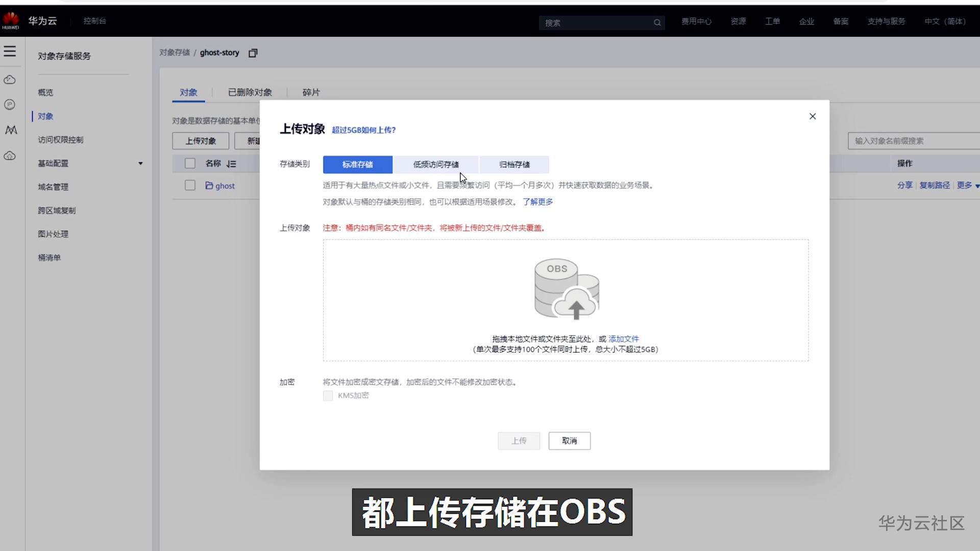Click the 上传 button to upload
980x551 pixels.
(519, 441)
